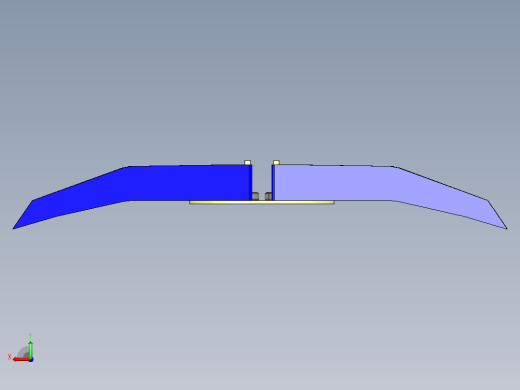The height and width of the screenshot is (390, 520).
Task: Click the right yellow pin top
Action: pos(276,163)
